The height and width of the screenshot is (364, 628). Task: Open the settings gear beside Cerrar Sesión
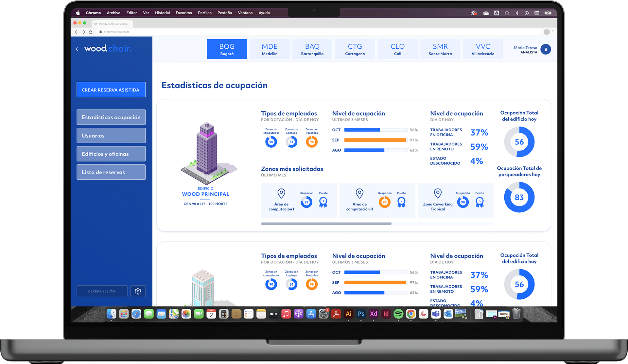[138, 291]
